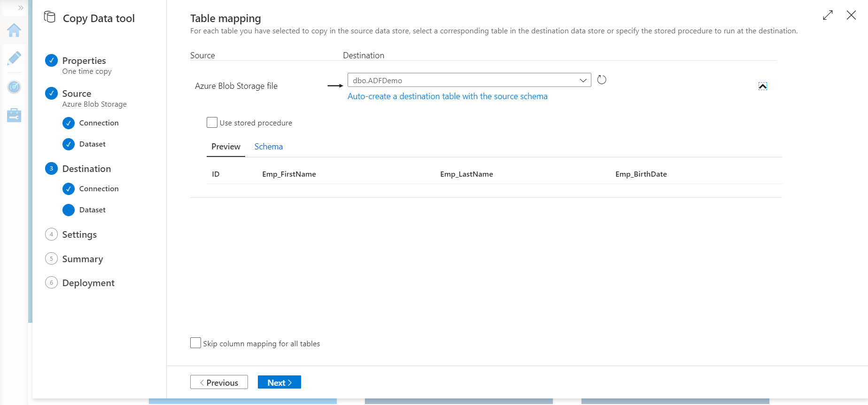Refresh the destination table list

[x=602, y=80]
